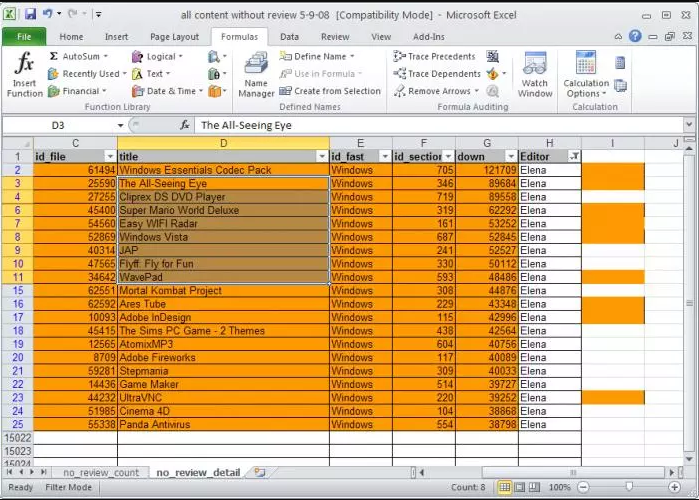Open the Name Manager

[x=256, y=74]
